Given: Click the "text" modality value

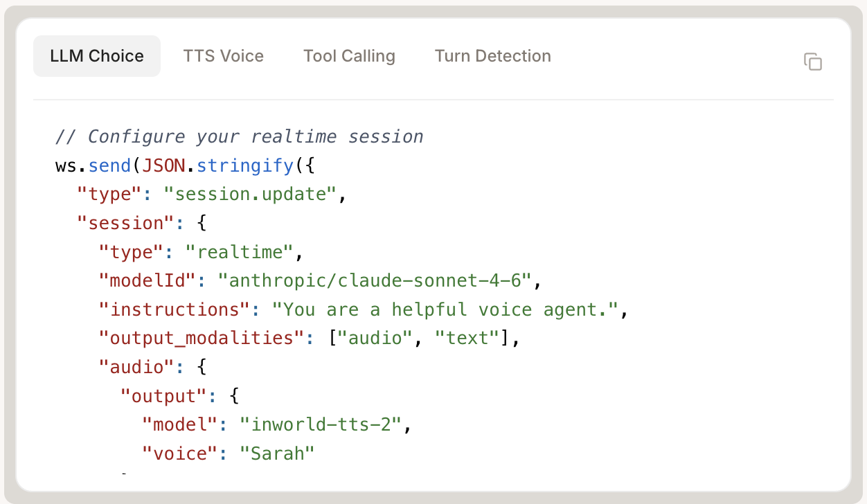Looking at the screenshot, I should 467,339.
